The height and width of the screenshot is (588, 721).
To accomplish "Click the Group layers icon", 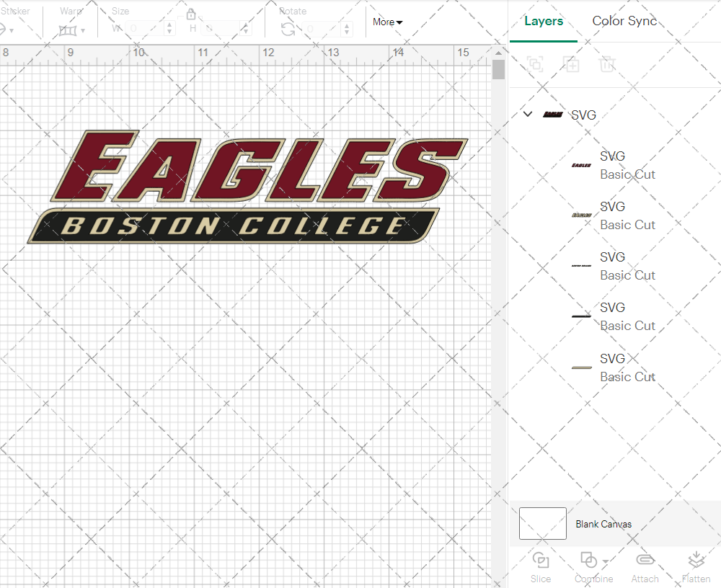I will point(535,64).
